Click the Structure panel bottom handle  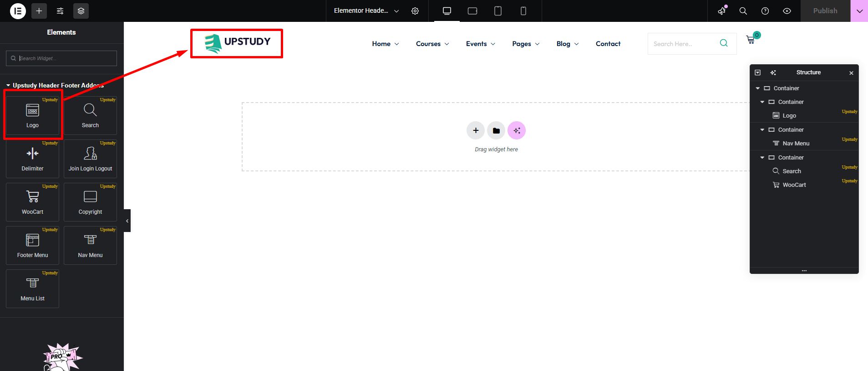pos(804,271)
